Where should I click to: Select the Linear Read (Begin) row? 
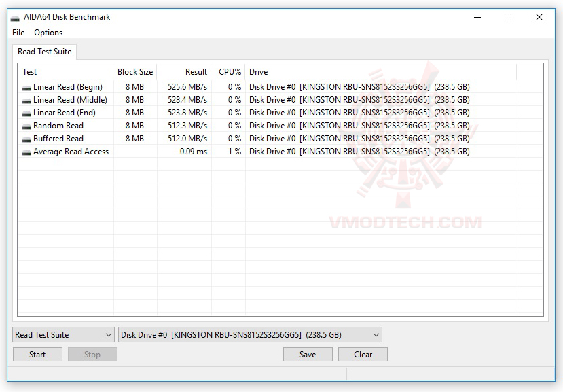pos(280,87)
